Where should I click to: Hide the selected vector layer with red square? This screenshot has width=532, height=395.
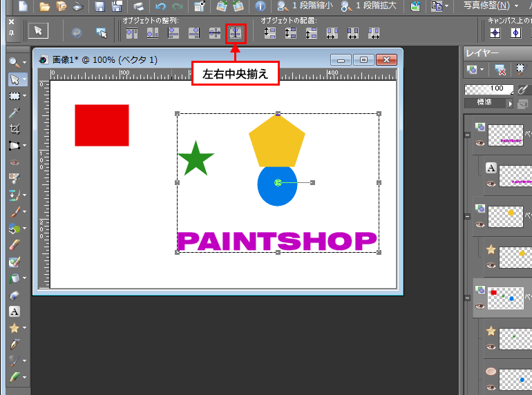pos(479,306)
